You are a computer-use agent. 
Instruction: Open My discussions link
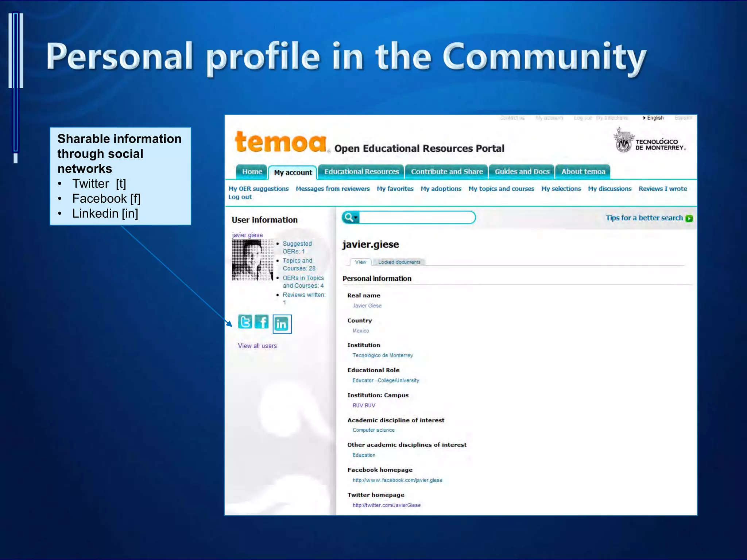coord(609,189)
